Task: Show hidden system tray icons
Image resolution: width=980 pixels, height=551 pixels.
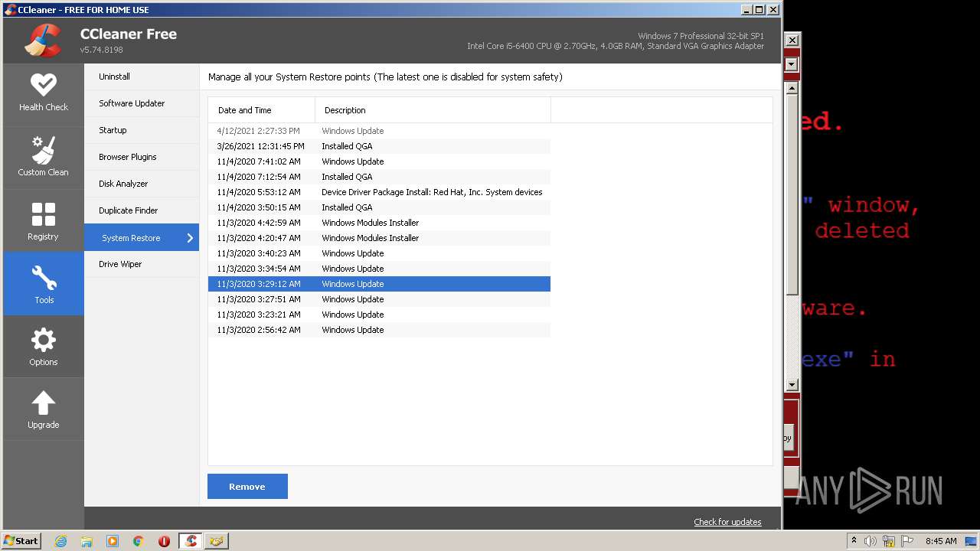Action: 854,541
